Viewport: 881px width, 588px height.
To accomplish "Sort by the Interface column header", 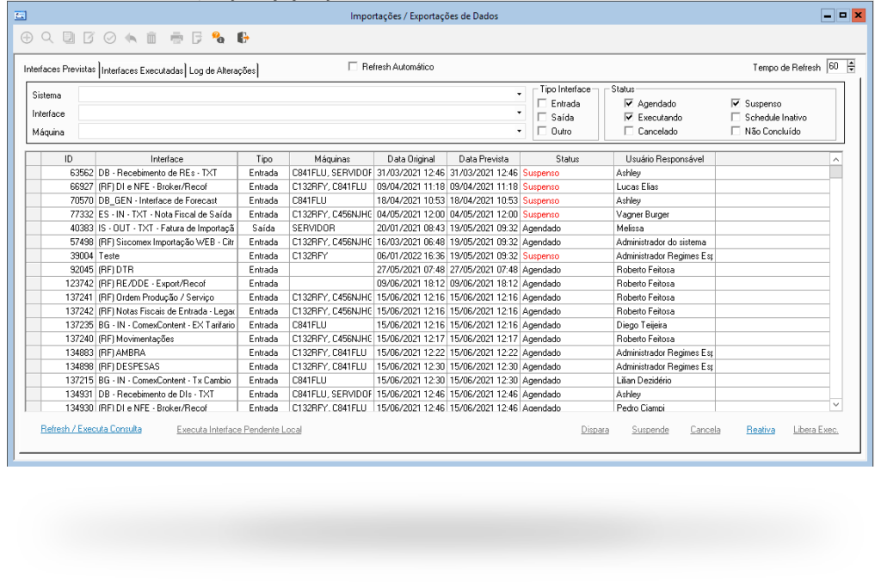I will coord(166,159).
